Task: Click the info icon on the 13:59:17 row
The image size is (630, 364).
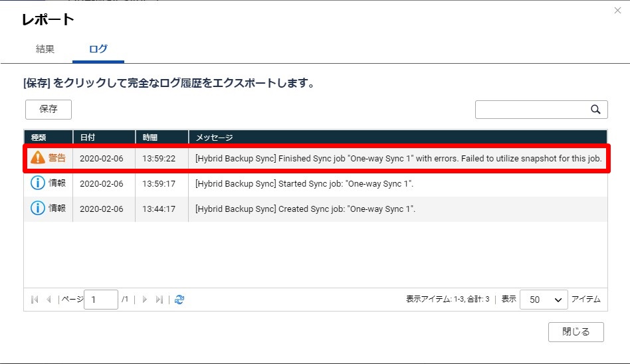Action: point(38,183)
